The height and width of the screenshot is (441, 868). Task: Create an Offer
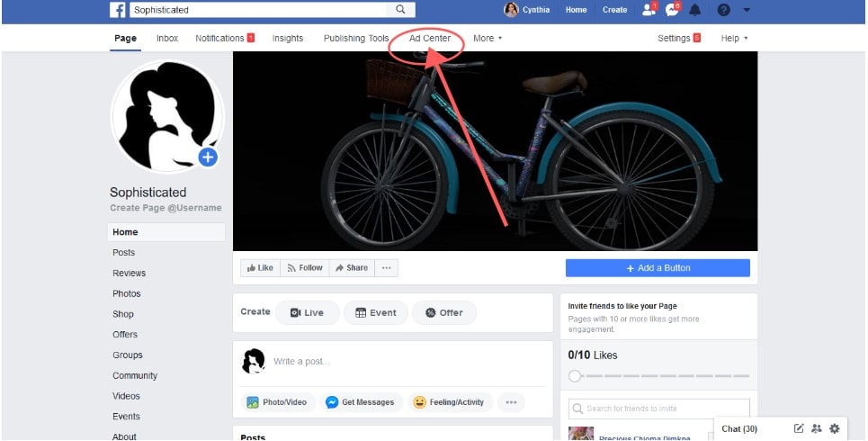coord(444,312)
